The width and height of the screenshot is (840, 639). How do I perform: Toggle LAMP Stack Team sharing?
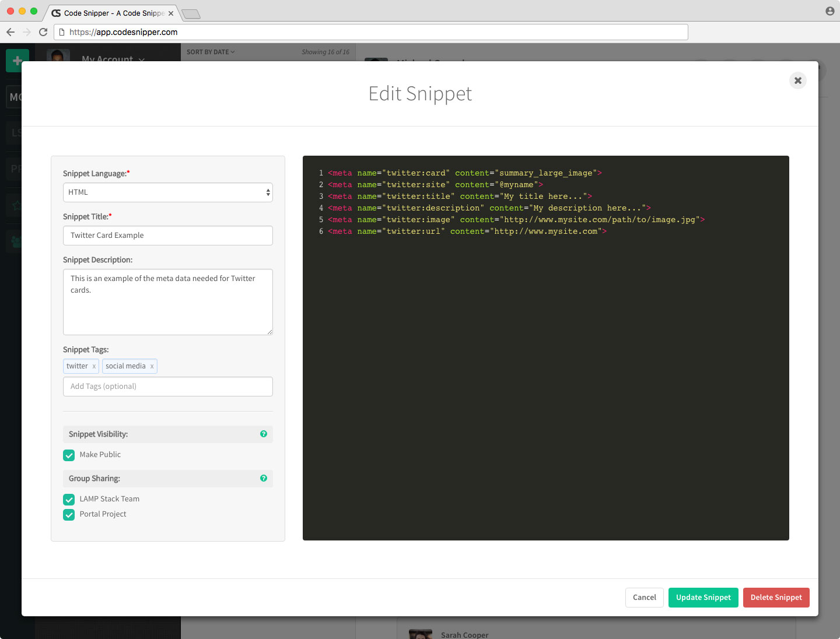pyautogui.click(x=69, y=500)
